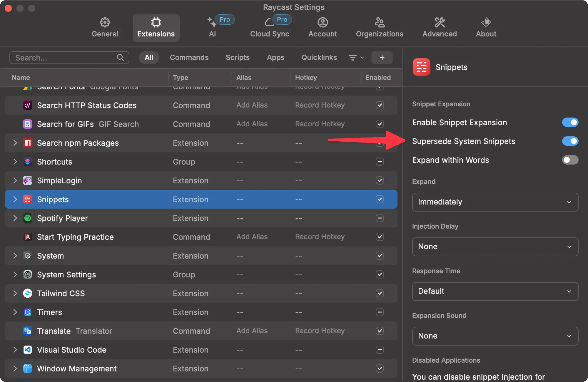Click the SimpleLogin extension icon
This screenshot has height=382, width=588.
28,180
